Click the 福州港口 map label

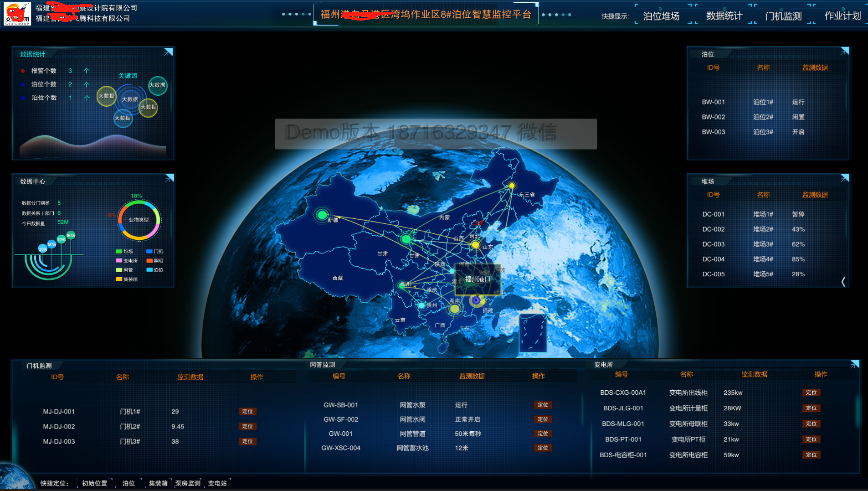(x=478, y=279)
